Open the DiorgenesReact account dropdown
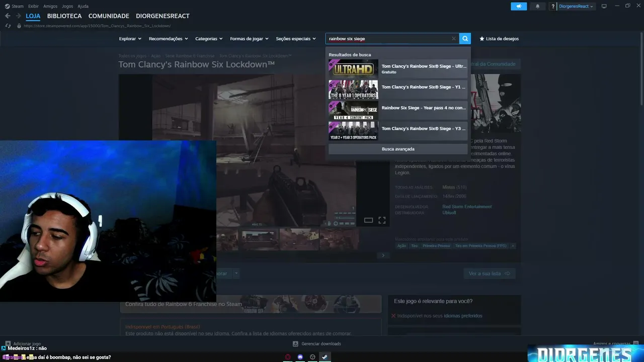 click(x=576, y=7)
